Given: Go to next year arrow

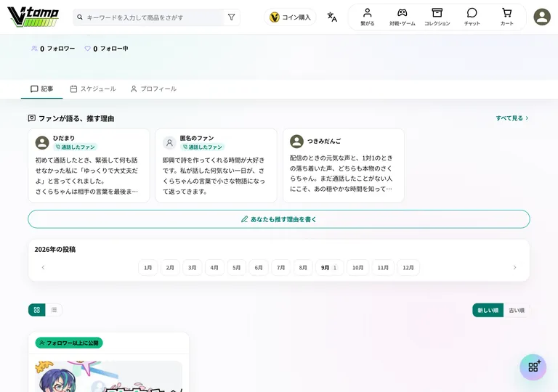Looking at the screenshot, I should (x=514, y=267).
